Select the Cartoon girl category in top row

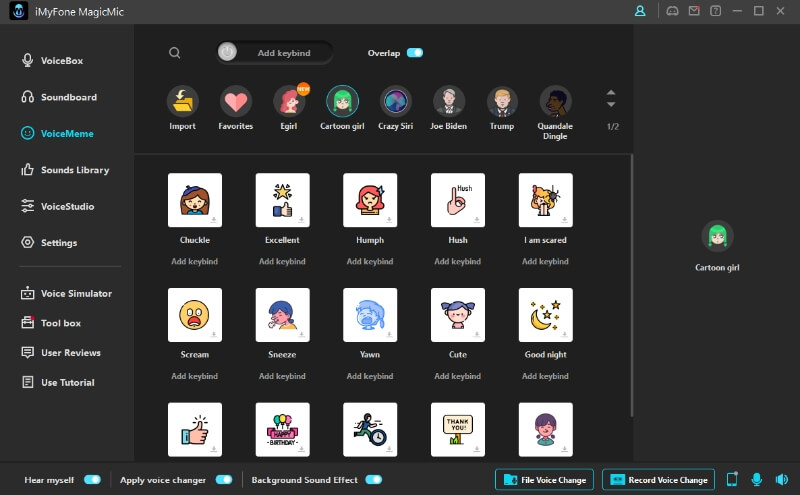click(x=342, y=101)
